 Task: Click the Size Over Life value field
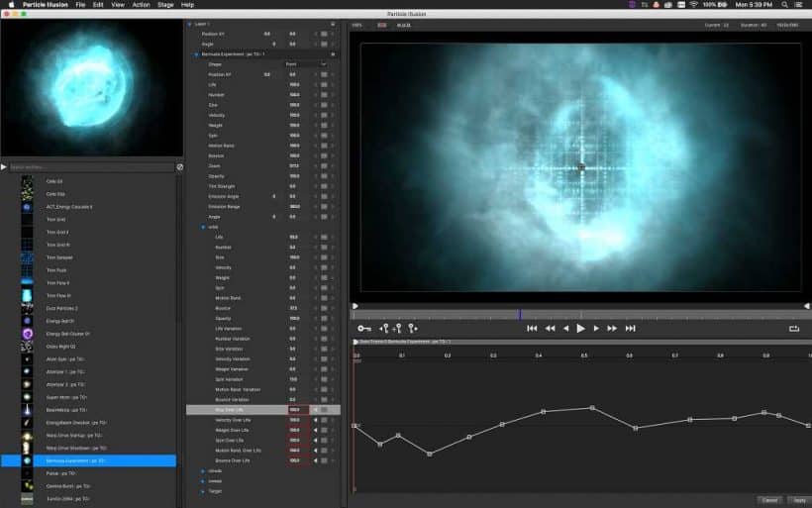click(298, 410)
